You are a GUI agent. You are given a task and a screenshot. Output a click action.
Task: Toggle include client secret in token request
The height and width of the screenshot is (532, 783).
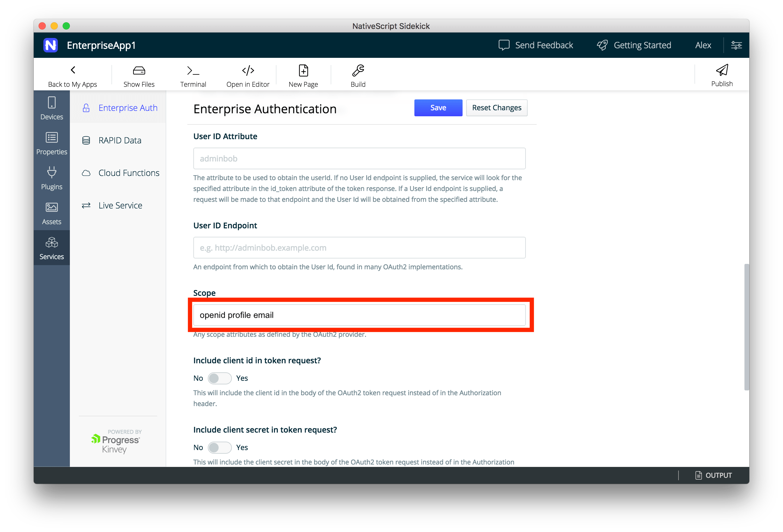click(219, 447)
